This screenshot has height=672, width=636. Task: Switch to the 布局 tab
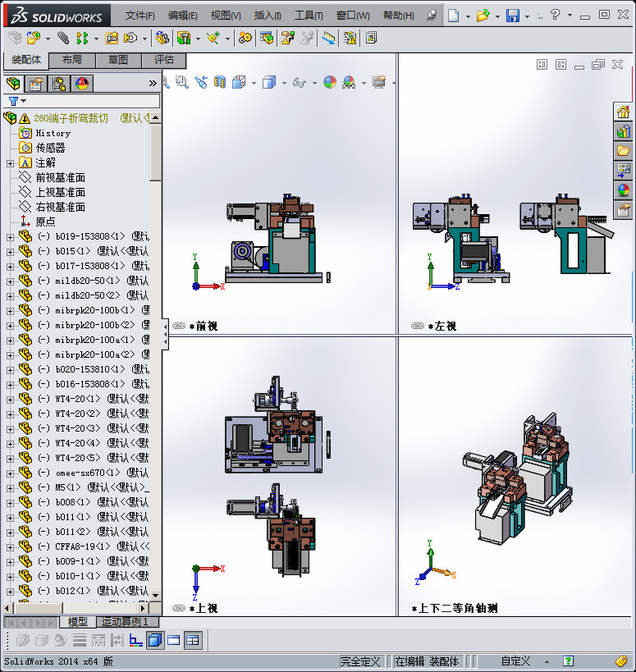[71, 60]
